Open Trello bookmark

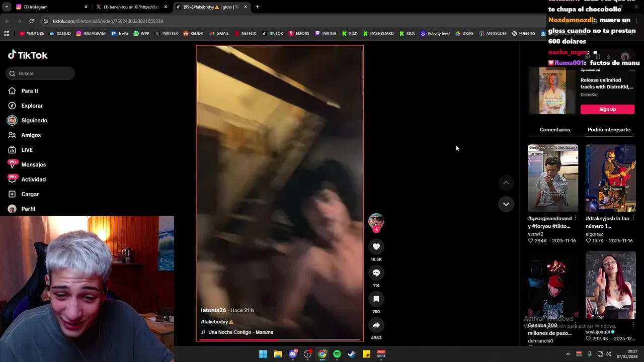click(x=119, y=34)
